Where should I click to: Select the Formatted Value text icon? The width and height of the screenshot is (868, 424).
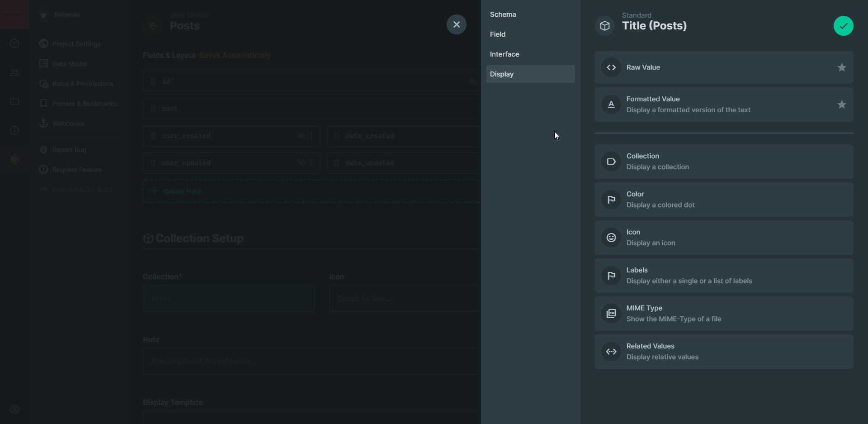611,105
